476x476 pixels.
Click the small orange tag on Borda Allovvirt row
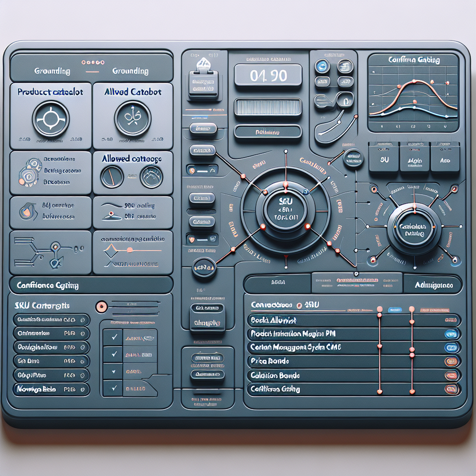(451, 320)
